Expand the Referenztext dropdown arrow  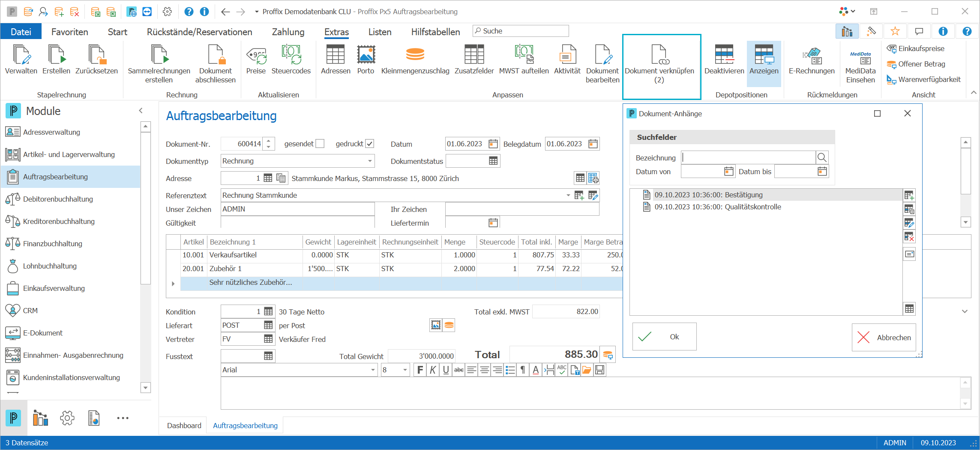tap(568, 195)
